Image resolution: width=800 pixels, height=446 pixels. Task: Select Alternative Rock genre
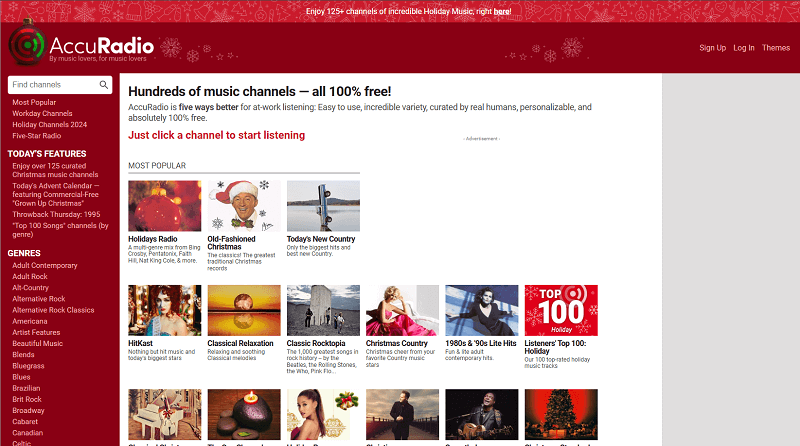click(x=39, y=299)
